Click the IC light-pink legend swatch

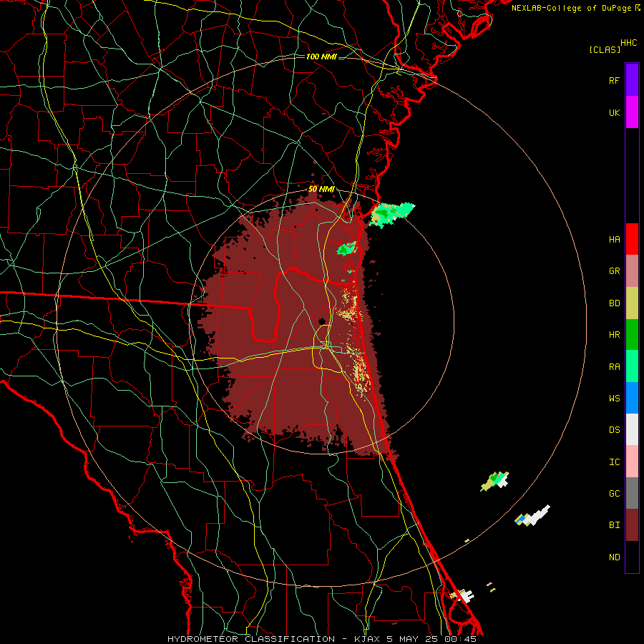tap(632, 462)
